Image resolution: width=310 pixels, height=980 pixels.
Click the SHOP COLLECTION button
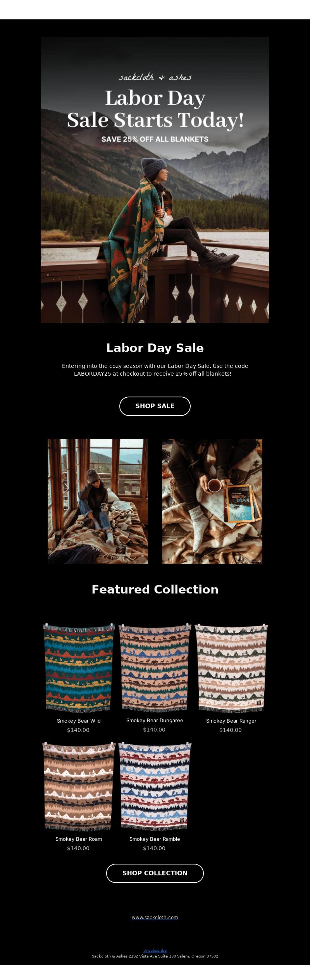(x=155, y=873)
